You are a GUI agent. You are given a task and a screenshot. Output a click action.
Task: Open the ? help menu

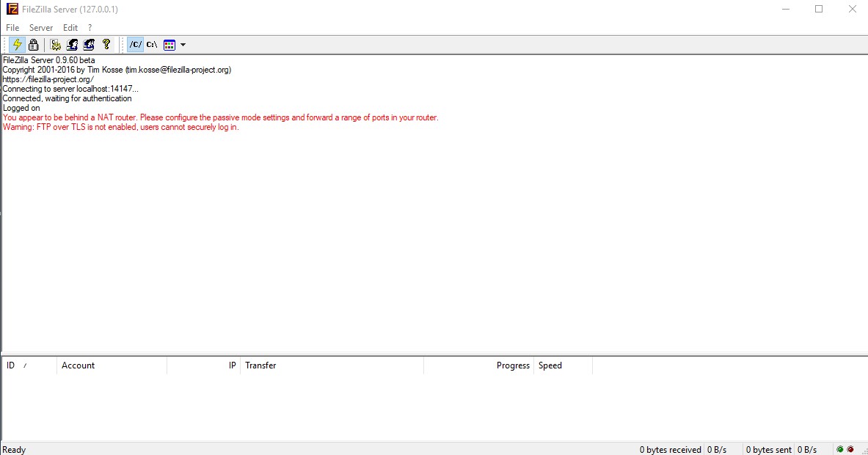pyautogui.click(x=90, y=28)
